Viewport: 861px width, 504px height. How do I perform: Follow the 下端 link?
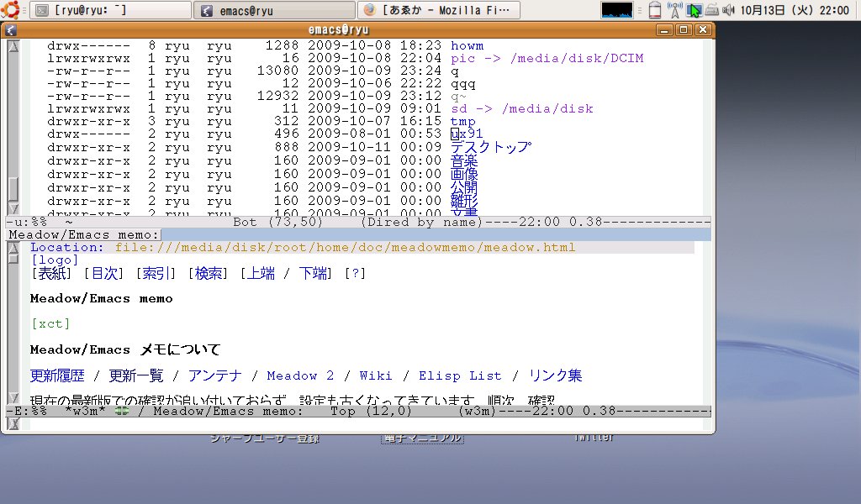point(313,273)
